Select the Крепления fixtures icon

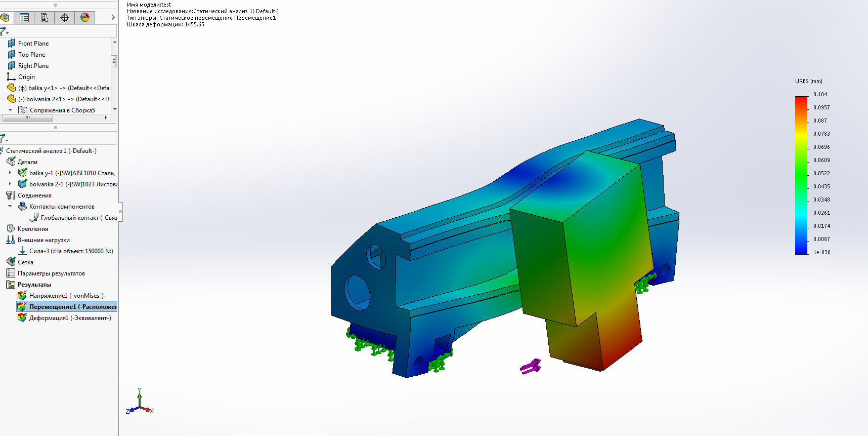pyautogui.click(x=11, y=228)
